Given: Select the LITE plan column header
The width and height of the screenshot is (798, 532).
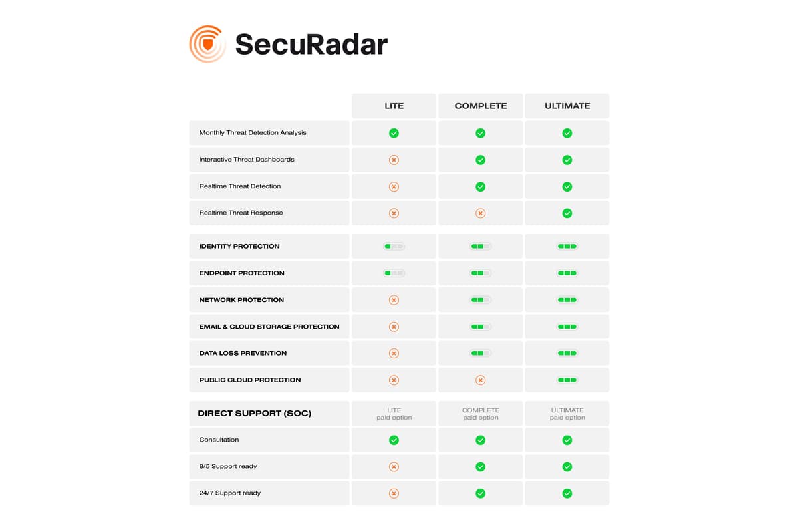Looking at the screenshot, I should tap(394, 106).
